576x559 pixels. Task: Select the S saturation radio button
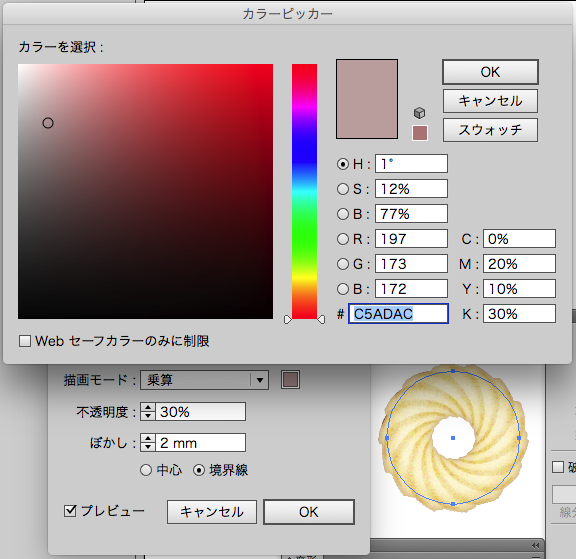tap(343, 189)
